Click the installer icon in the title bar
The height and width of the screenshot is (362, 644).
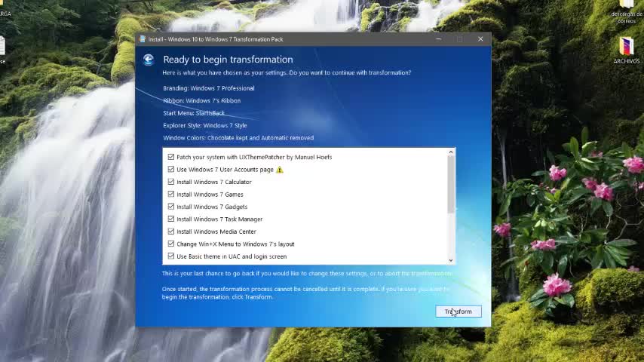click(143, 39)
